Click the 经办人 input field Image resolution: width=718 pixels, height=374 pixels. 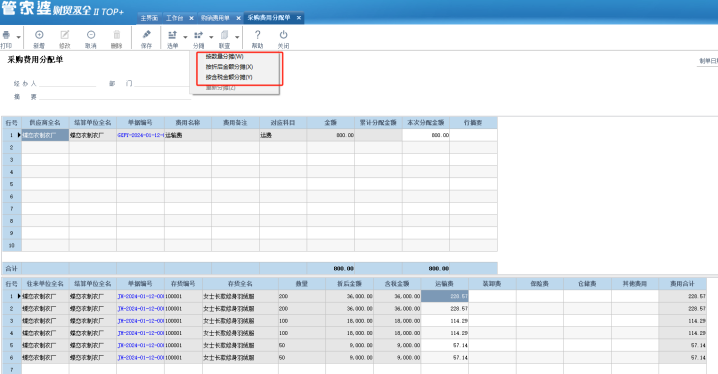(x=67, y=83)
